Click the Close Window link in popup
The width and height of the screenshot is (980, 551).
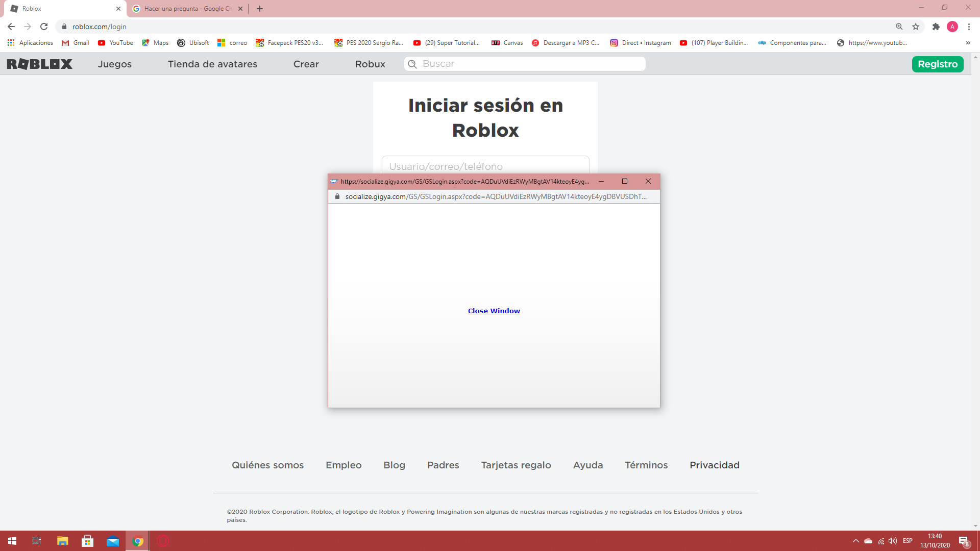click(x=494, y=311)
